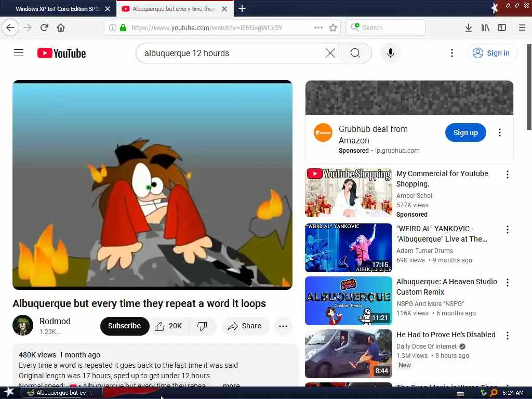Click the taskbar clock showing 5:24 AM

[513, 393]
